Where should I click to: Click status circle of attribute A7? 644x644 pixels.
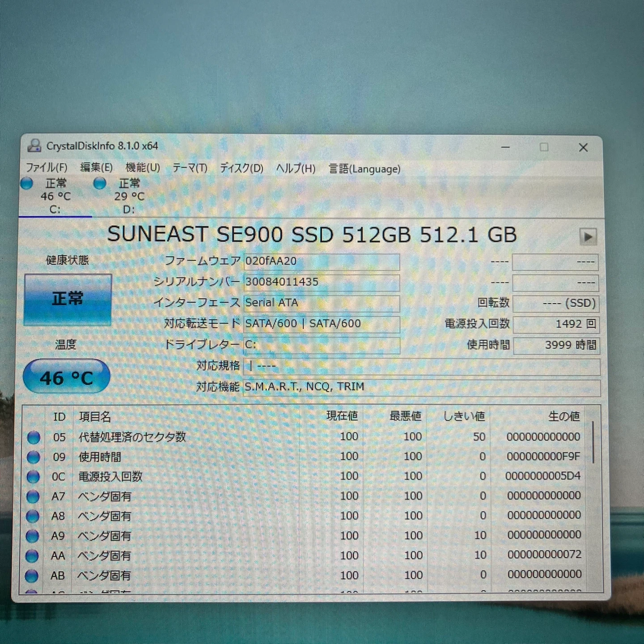click(33, 496)
